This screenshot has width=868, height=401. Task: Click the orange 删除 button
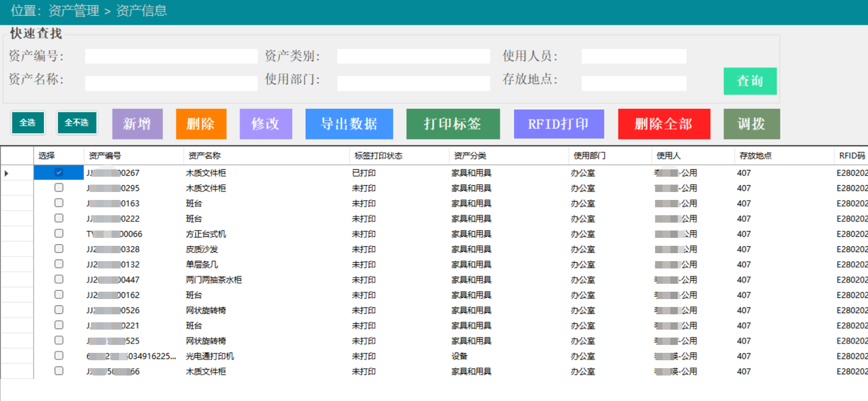[x=201, y=124]
